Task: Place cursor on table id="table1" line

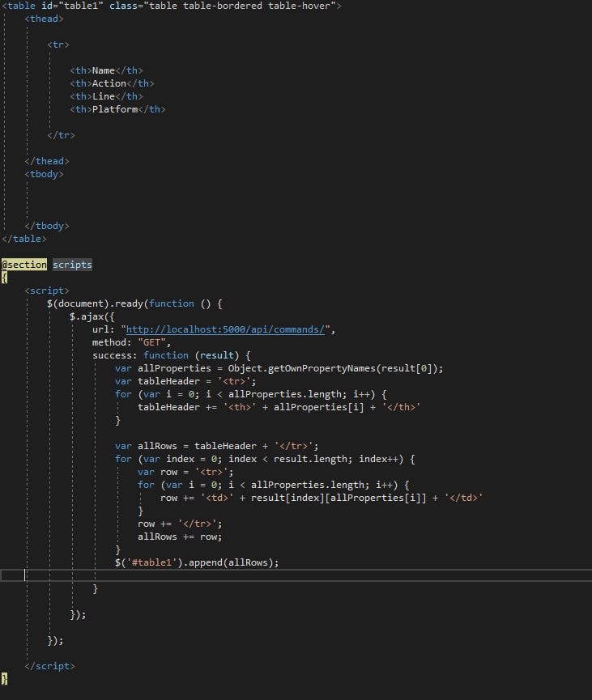Action: (x=172, y=6)
